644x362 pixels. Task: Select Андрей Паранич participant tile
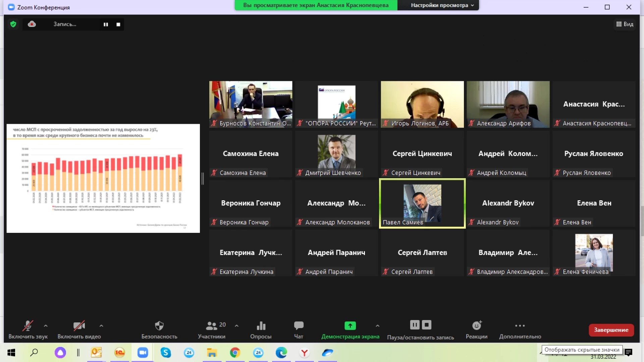[336, 253]
